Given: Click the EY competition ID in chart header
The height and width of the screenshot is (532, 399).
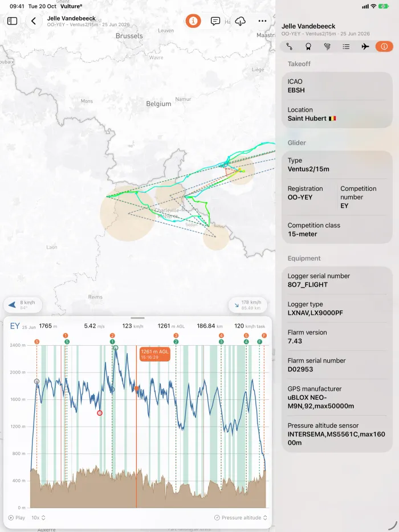Looking at the screenshot, I should click(x=15, y=326).
